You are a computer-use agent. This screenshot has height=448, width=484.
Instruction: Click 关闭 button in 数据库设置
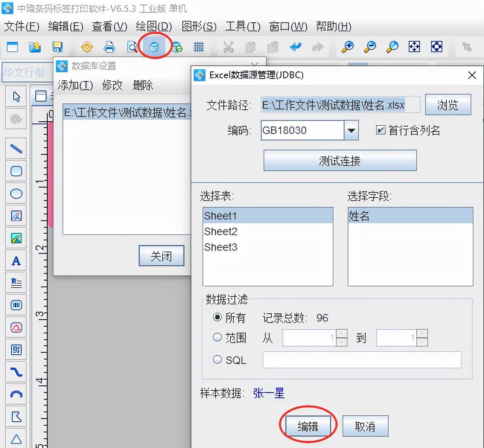[x=161, y=256]
